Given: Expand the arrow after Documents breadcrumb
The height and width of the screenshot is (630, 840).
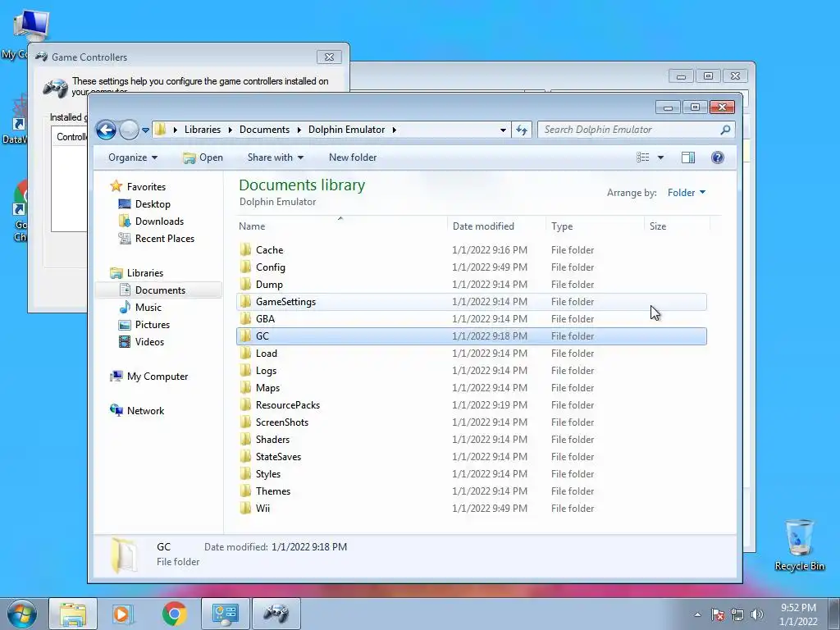Looking at the screenshot, I should pyautogui.click(x=299, y=130).
